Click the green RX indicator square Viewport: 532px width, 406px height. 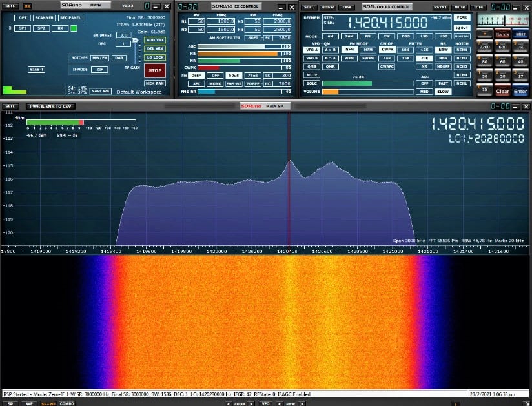[x=74, y=28]
